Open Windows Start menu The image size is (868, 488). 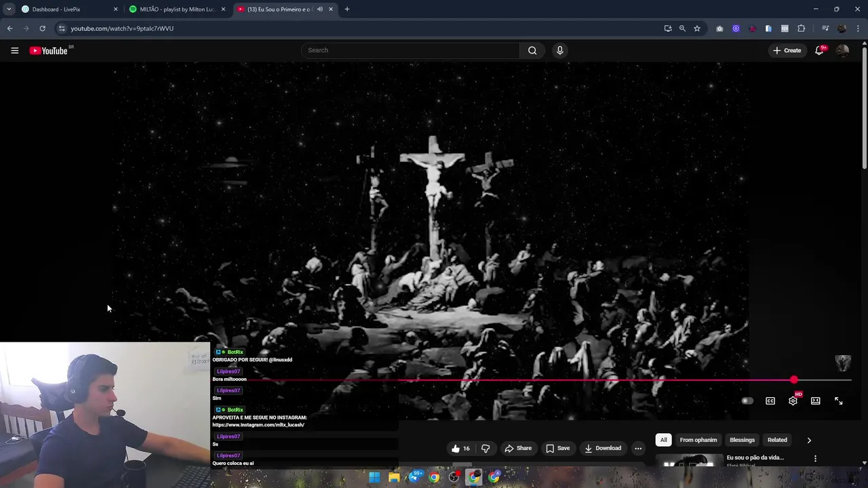(x=374, y=477)
